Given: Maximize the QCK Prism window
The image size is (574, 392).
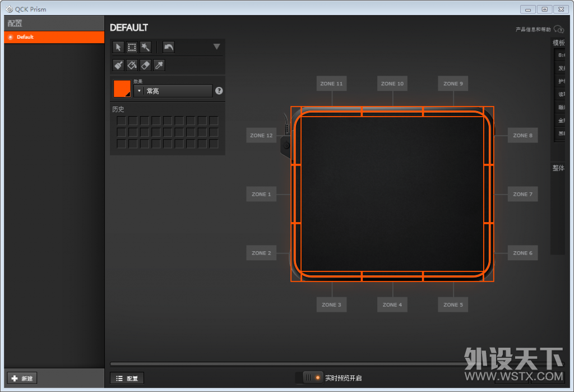Looking at the screenshot, I should [x=544, y=9].
